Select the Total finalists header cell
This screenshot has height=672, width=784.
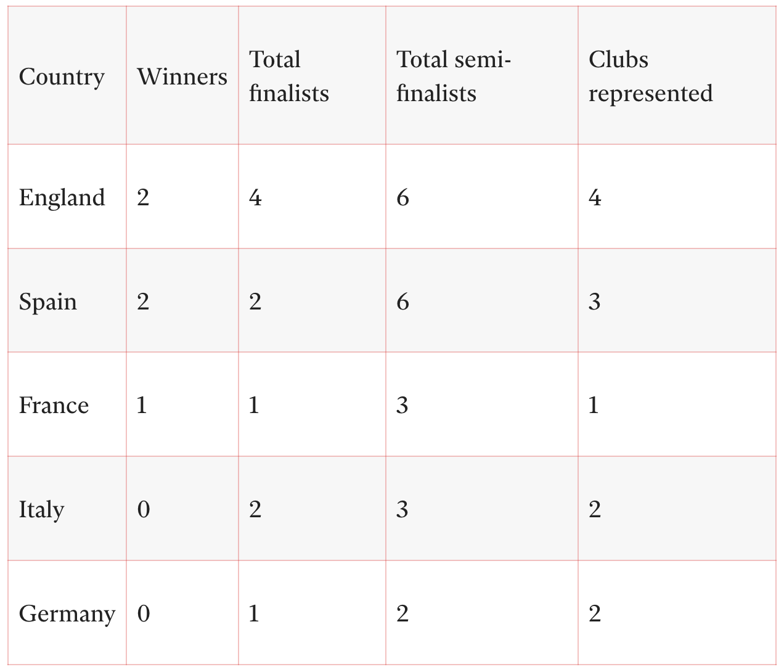click(288, 76)
